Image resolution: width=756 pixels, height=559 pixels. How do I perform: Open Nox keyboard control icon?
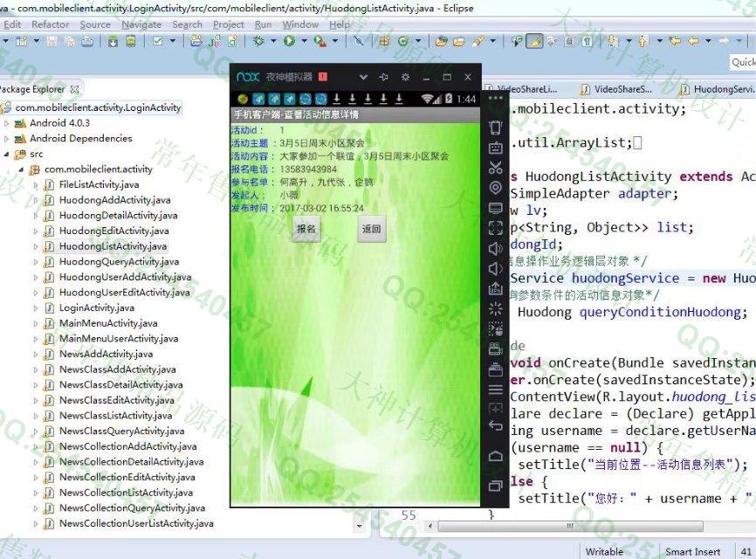pos(496,148)
